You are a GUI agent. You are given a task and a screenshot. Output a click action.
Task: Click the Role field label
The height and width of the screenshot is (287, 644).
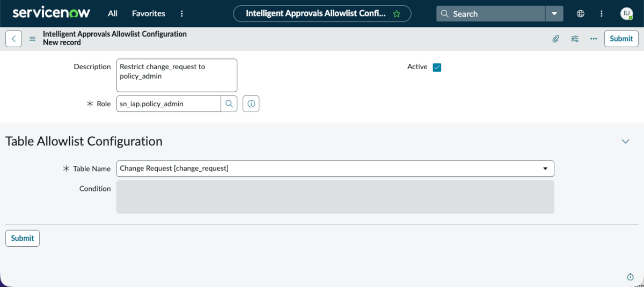coord(104,104)
